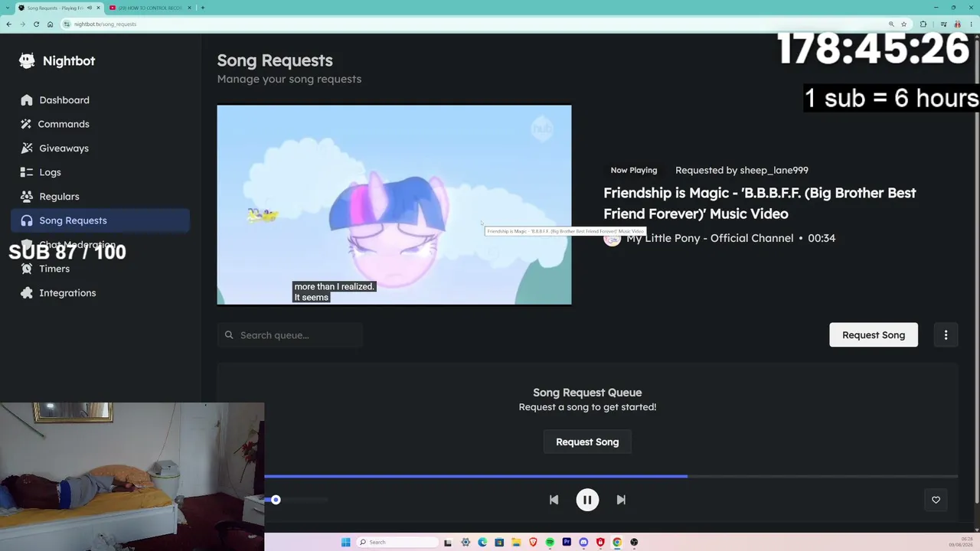This screenshot has height=551, width=980.
Task: Bookmark this page with the star icon
Action: click(x=904, y=24)
